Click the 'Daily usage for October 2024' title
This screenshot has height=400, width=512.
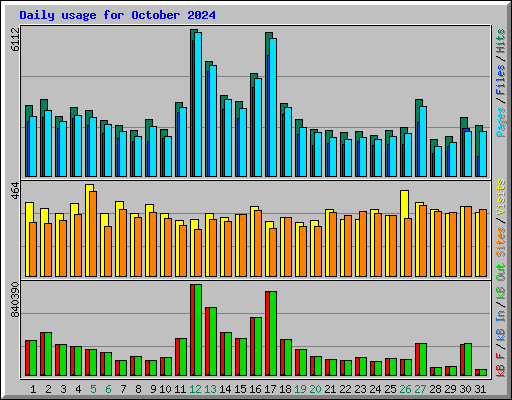(x=117, y=15)
